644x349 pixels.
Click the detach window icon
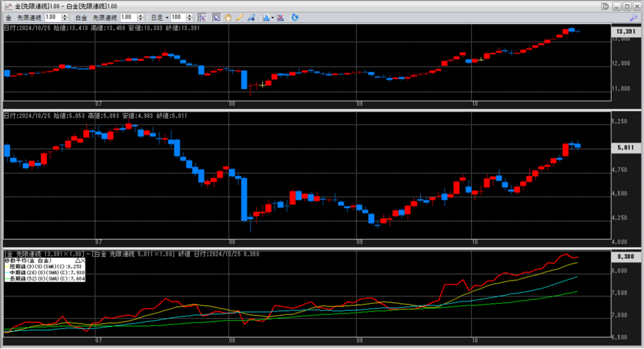pos(605,6)
